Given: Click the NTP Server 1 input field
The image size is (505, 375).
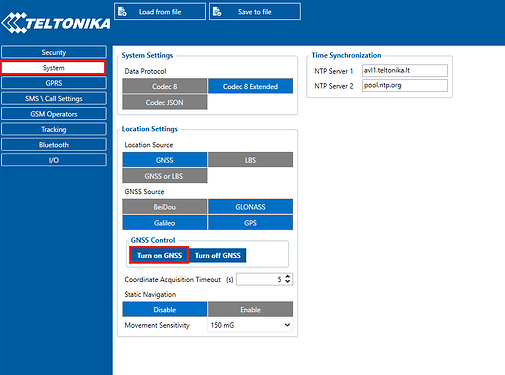Looking at the screenshot, I should (405, 71).
